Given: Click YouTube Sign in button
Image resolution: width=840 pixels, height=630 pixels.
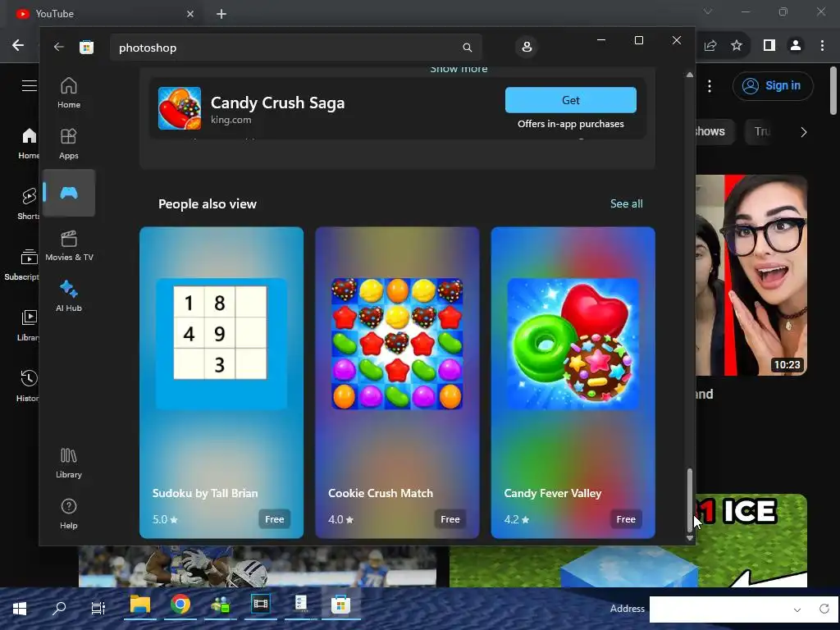Looking at the screenshot, I should click(773, 85).
